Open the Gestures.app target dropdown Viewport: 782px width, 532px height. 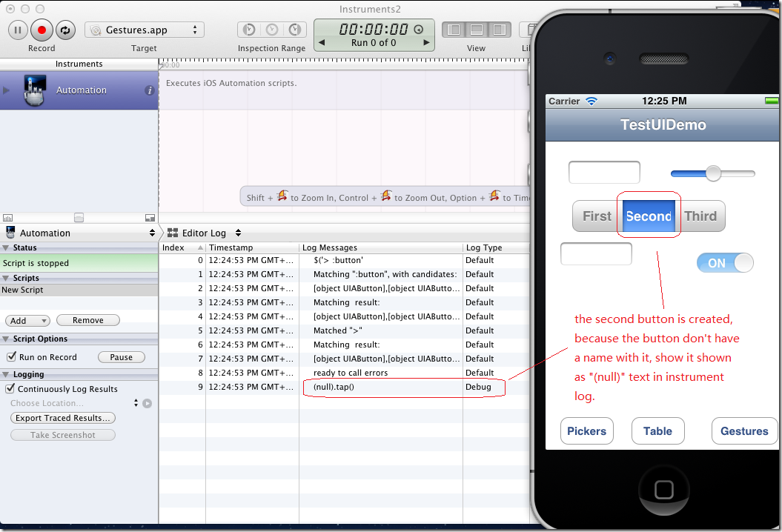click(145, 30)
